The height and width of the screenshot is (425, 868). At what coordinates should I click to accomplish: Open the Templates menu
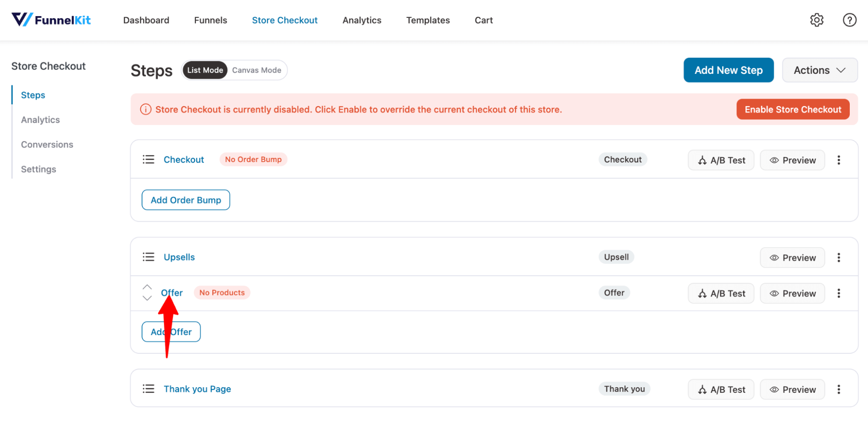(x=428, y=20)
